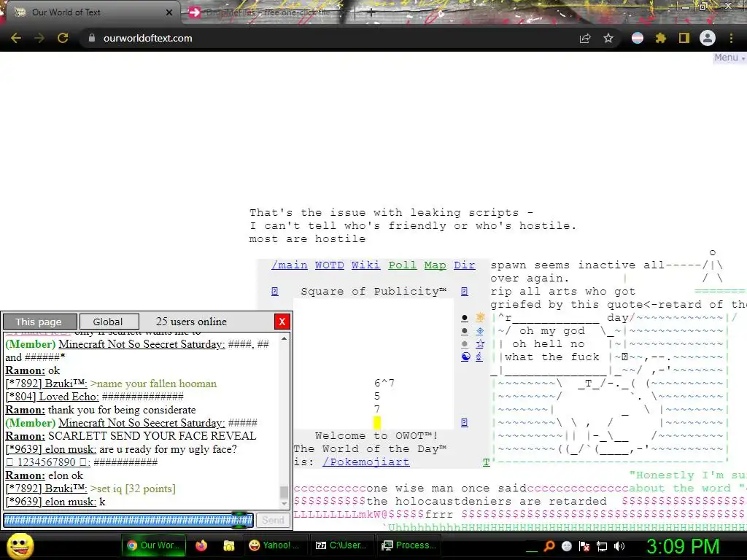Click the chat scrollbar up arrow
This screenshot has width=747, height=560.
click(x=284, y=338)
